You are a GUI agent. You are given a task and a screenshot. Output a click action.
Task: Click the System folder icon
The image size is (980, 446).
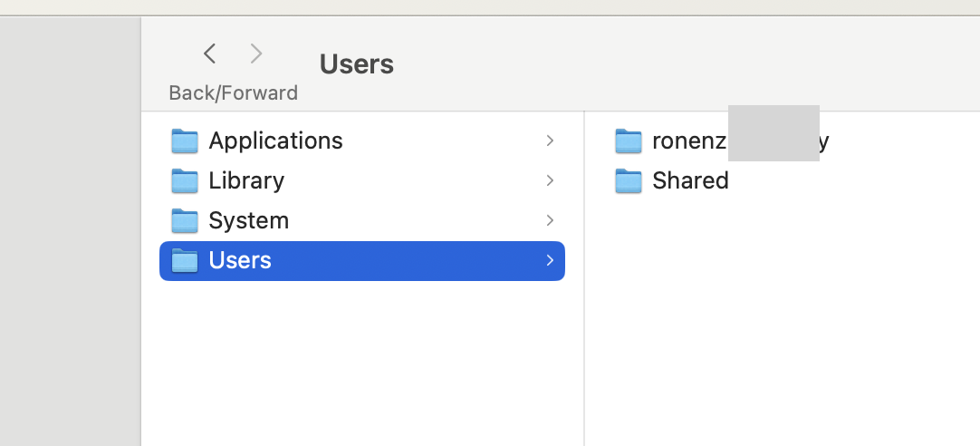185,220
